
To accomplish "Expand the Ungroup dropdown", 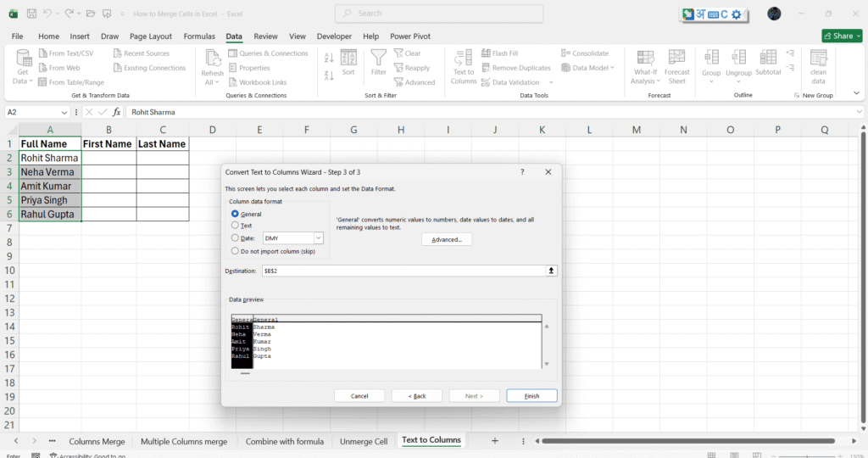I will click(738, 81).
